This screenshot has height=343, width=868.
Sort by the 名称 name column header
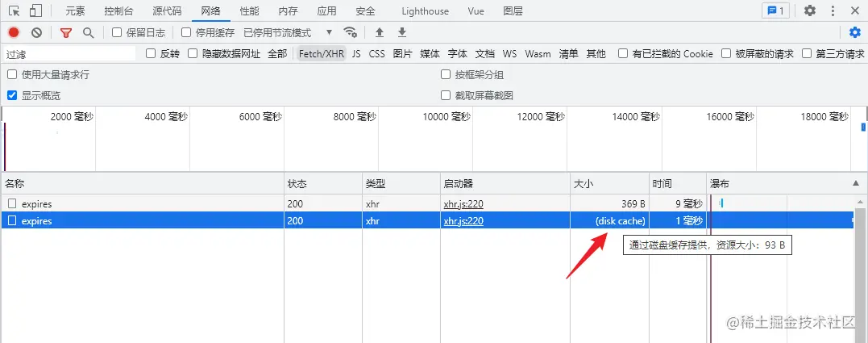(143, 183)
